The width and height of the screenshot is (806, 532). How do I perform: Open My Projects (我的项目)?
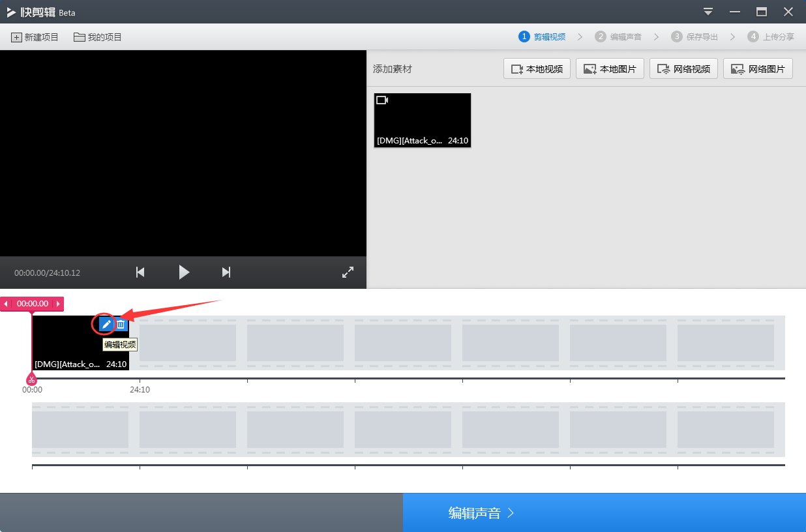(x=98, y=37)
